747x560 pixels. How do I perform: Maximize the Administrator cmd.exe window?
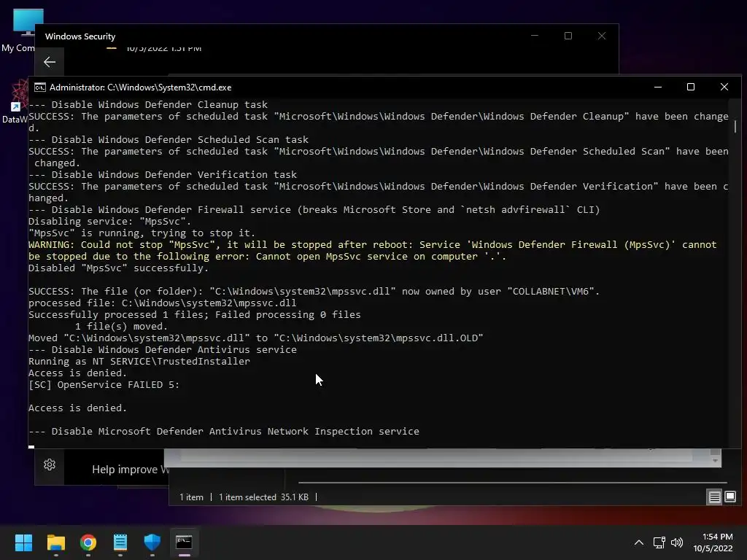(x=691, y=87)
